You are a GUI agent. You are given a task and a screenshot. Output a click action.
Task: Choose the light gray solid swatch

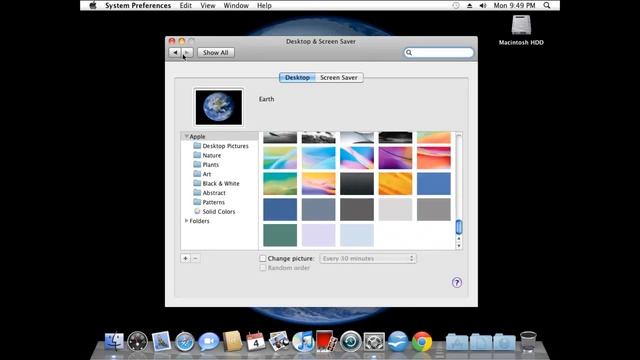click(395, 209)
